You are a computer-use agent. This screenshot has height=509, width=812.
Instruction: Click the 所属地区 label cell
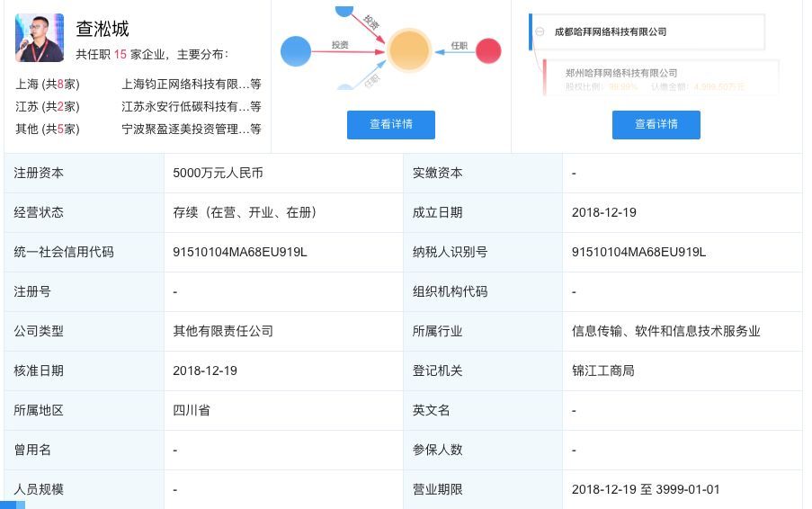click(x=84, y=411)
